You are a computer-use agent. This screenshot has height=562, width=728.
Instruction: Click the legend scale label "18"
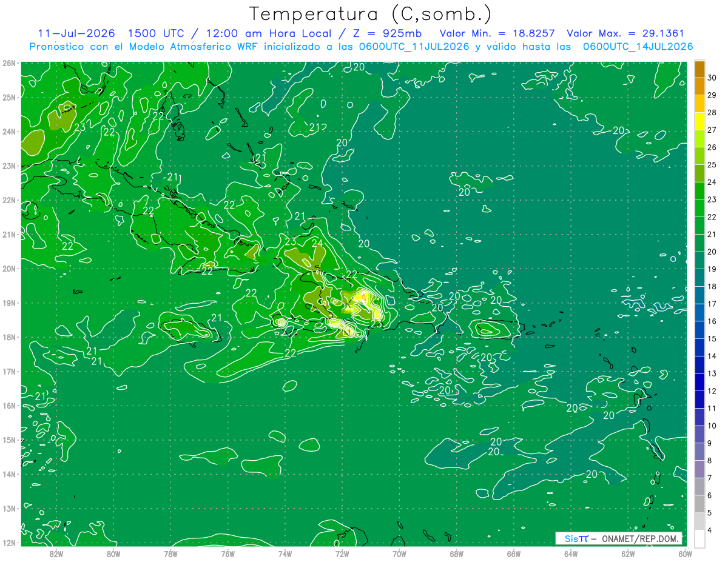click(712, 286)
